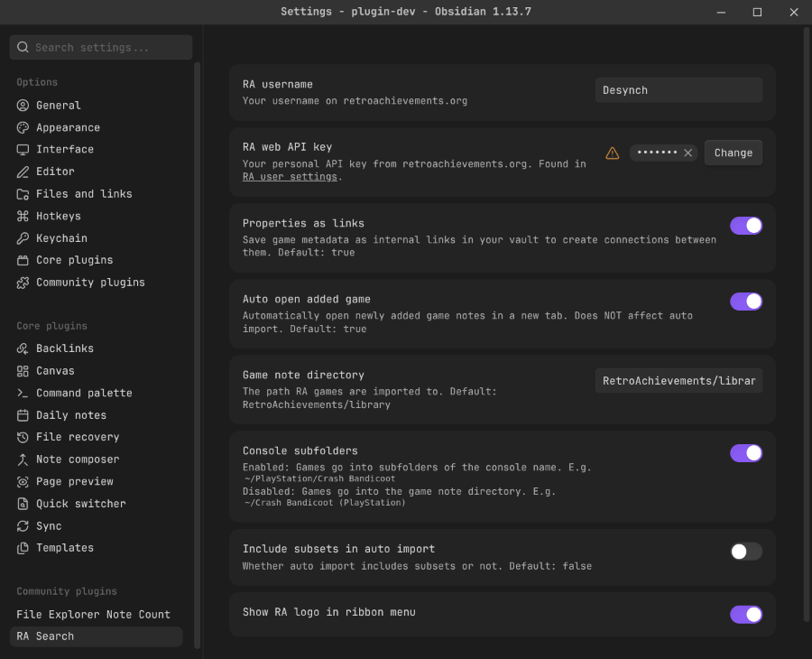Select the RA Search plugin tab
Viewport: 812px width, 659px height.
pos(97,636)
